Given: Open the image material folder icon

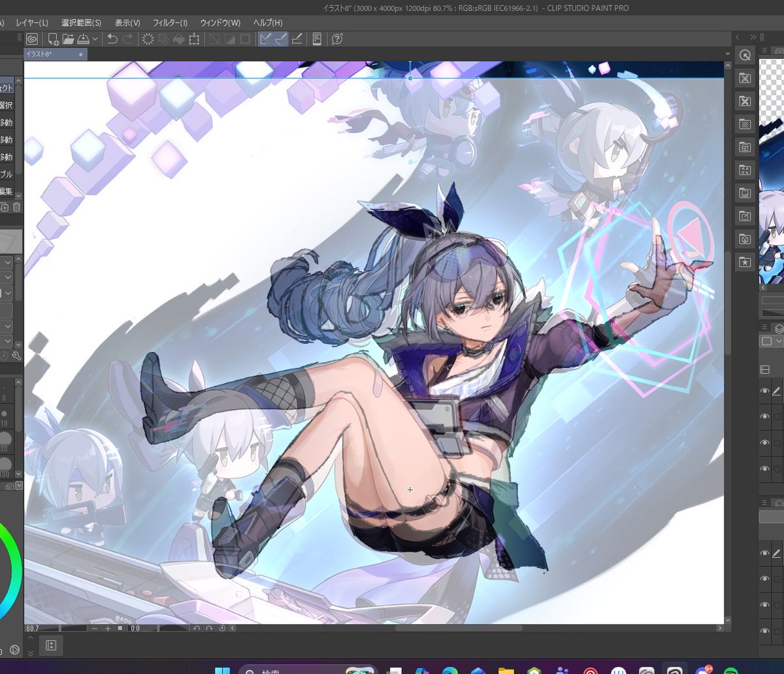Looking at the screenshot, I should (744, 193).
